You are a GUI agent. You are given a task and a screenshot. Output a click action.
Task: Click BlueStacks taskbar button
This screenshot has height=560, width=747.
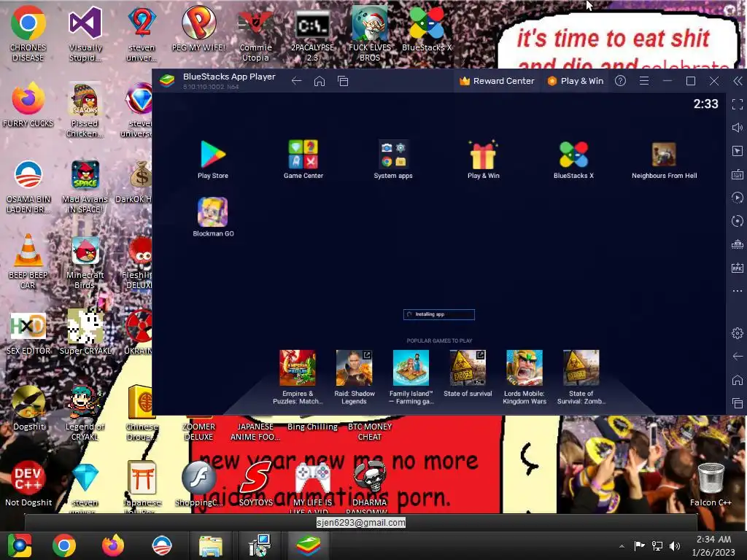point(309,545)
